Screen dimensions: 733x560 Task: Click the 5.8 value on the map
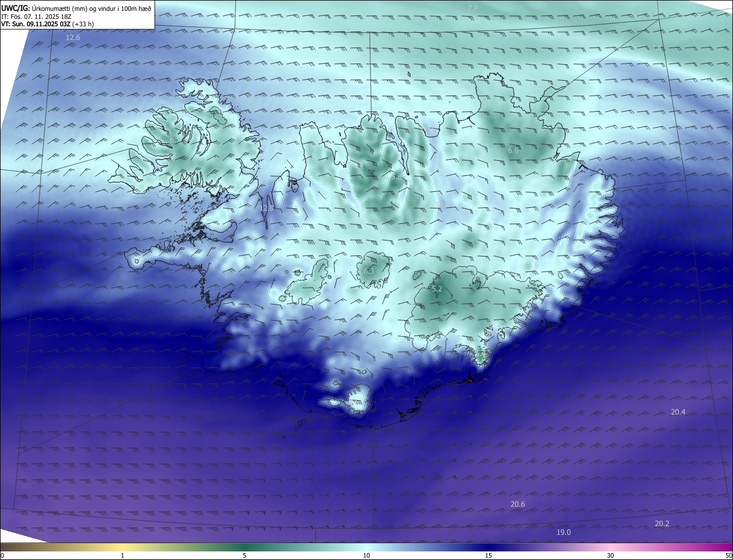coord(396,178)
